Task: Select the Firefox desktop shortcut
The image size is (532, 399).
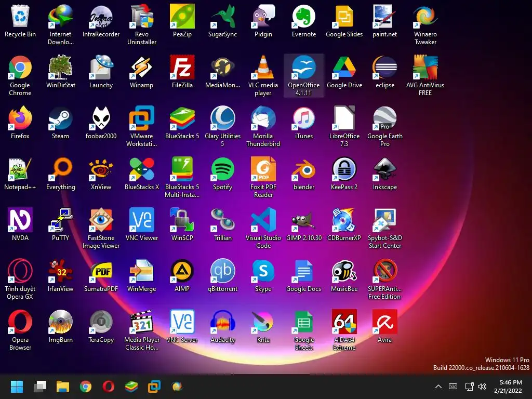Action: 20,119
